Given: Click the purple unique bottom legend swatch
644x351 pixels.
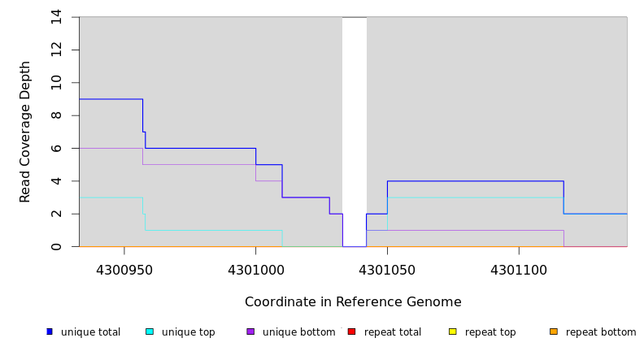Looking at the screenshot, I should [250, 331].
